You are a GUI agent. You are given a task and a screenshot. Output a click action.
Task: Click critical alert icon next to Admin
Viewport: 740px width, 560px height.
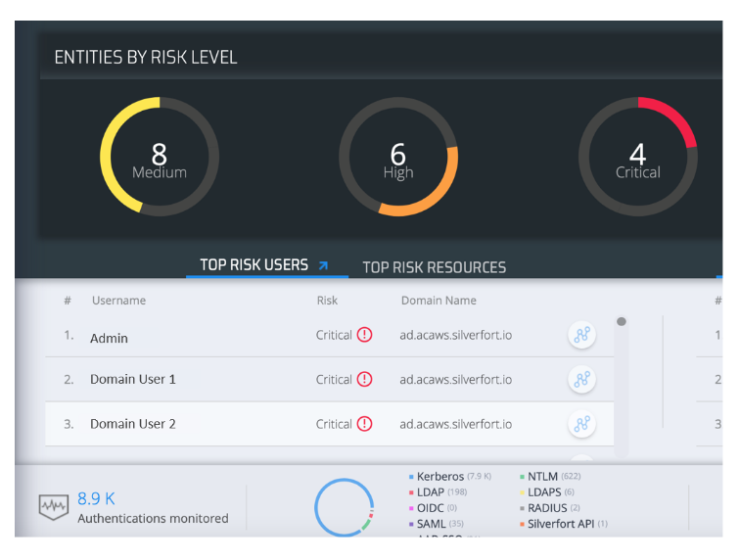pyautogui.click(x=364, y=335)
